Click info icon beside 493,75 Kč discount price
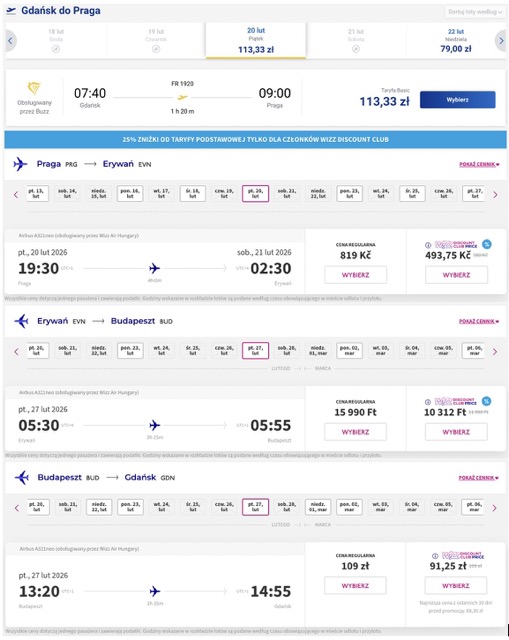509x640 pixels. 428,245
